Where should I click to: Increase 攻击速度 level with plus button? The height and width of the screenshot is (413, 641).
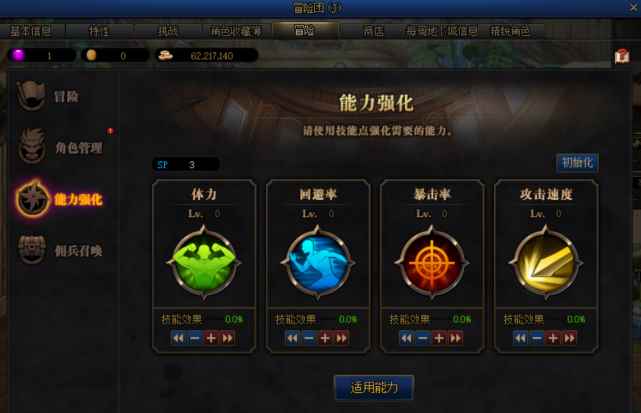coord(553,338)
